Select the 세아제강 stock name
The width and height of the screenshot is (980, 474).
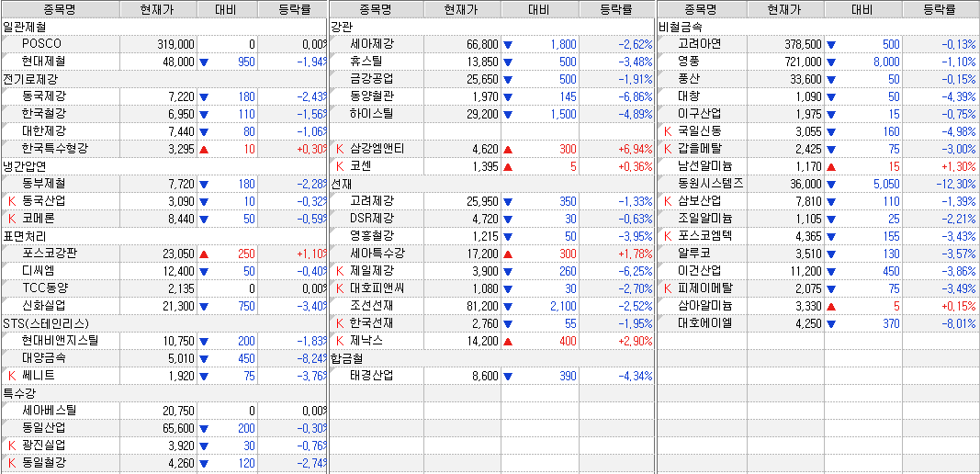[372, 44]
